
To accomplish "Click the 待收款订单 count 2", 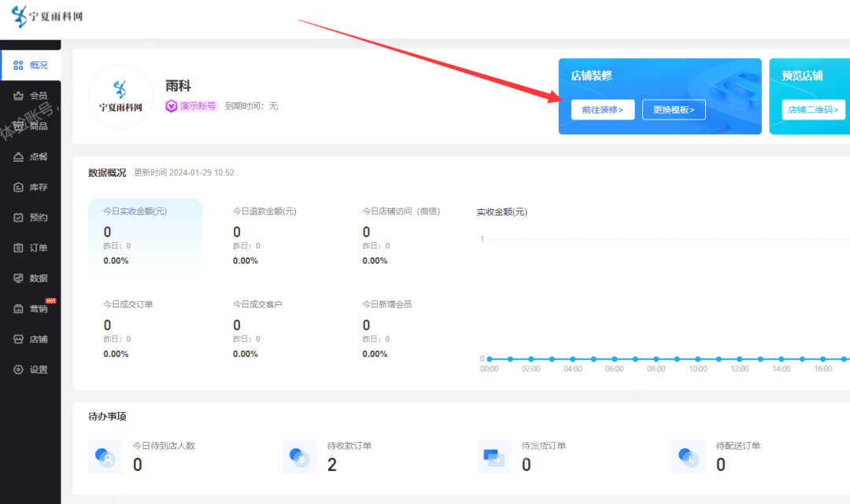I will coord(332,465).
